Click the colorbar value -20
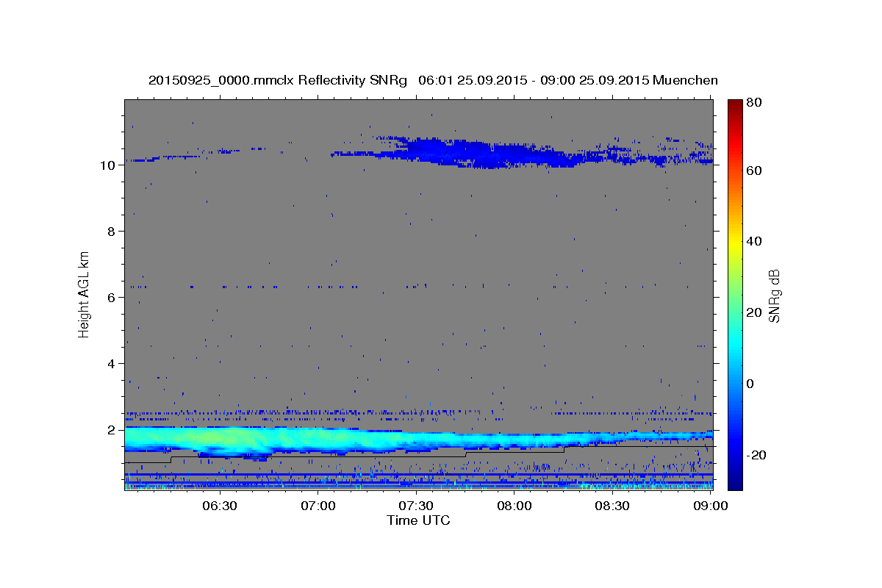The image size is (882, 588). tap(756, 455)
